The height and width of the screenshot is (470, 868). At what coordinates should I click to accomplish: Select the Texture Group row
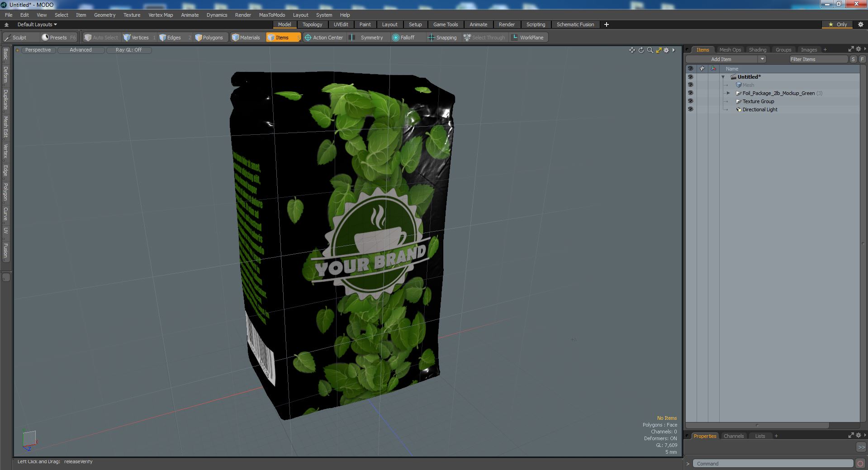pos(773,101)
